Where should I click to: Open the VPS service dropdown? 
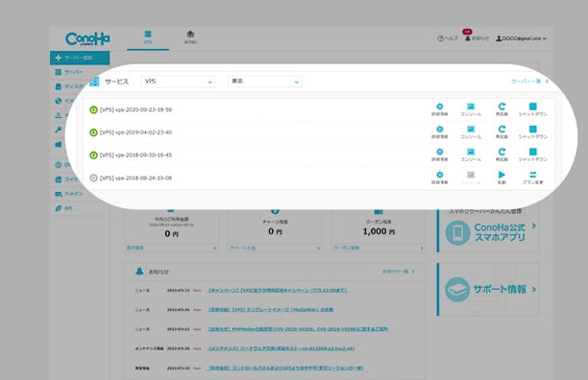point(178,82)
